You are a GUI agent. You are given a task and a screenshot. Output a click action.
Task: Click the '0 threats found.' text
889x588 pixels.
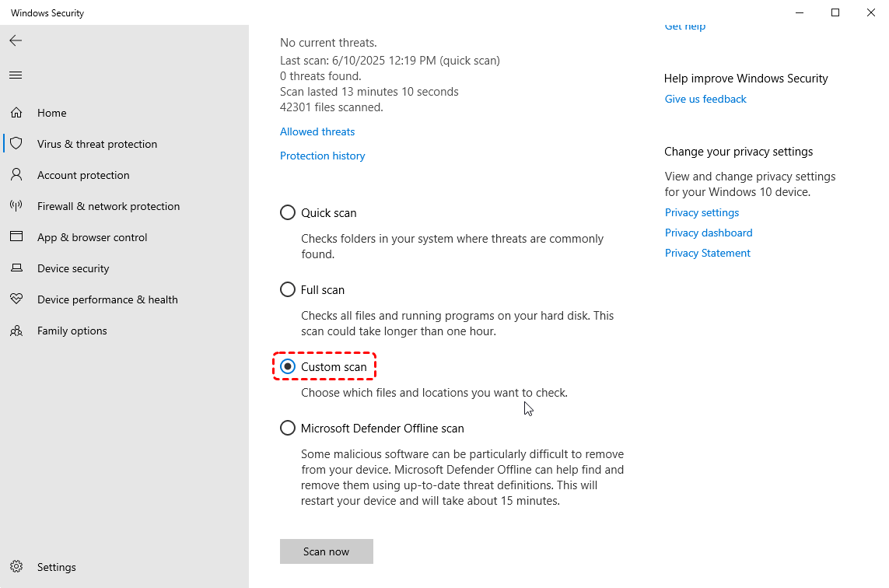click(x=320, y=76)
